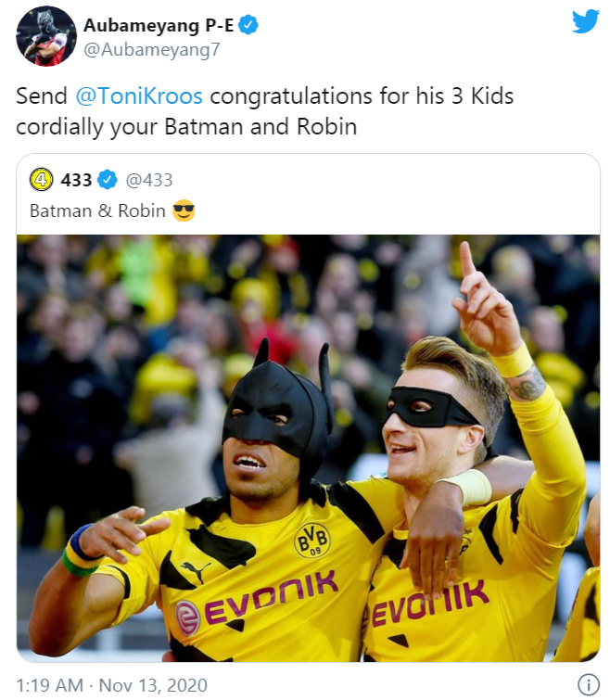Click the verified badge beside Aubameyang P-E
The height and width of the screenshot is (700, 610).
pos(248,25)
